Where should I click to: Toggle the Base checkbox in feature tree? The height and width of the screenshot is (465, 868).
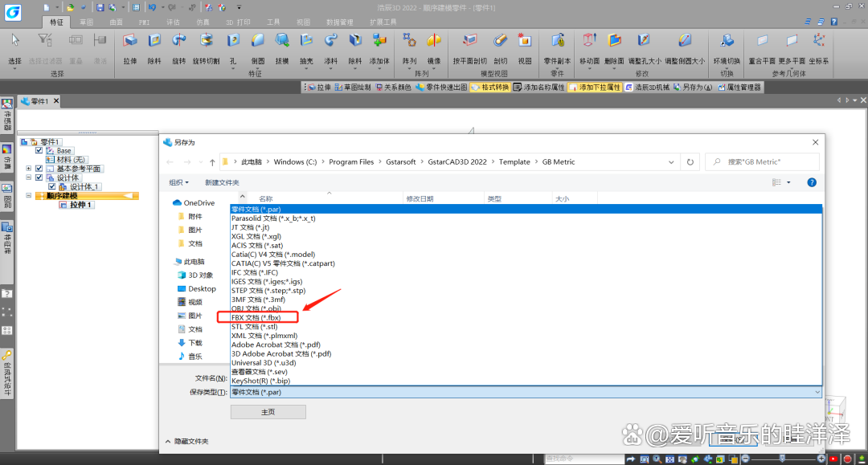pyautogui.click(x=39, y=150)
